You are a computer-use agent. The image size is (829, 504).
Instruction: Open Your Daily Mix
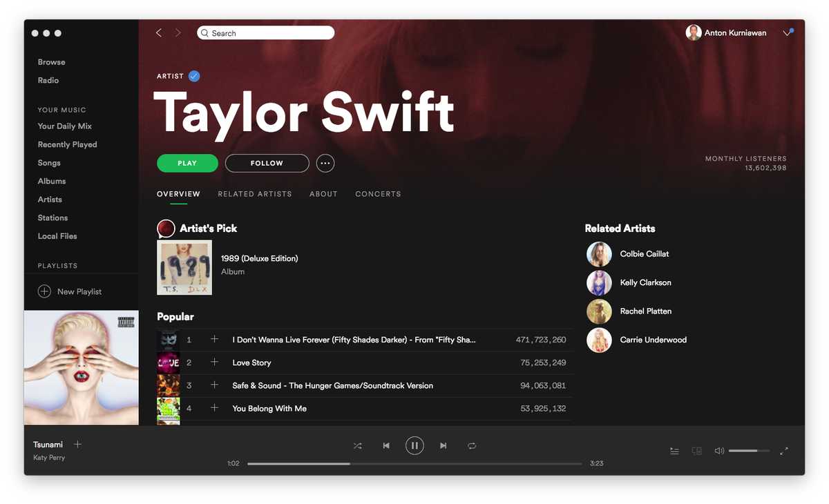(x=65, y=126)
